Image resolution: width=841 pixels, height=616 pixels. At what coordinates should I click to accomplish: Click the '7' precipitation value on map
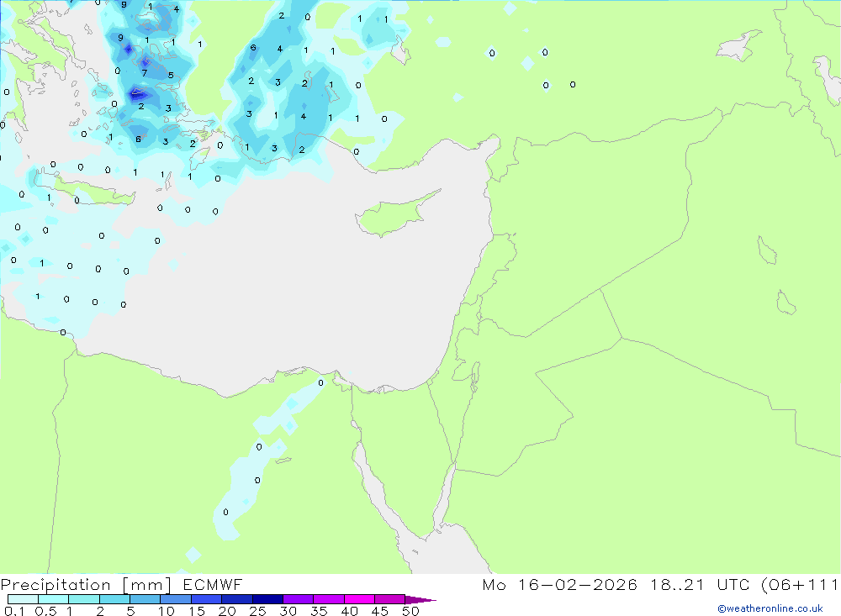[x=145, y=73]
